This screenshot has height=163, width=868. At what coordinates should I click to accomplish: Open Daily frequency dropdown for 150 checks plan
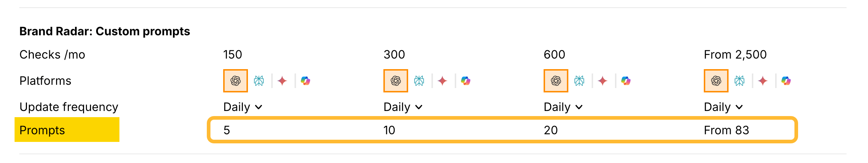click(x=243, y=107)
